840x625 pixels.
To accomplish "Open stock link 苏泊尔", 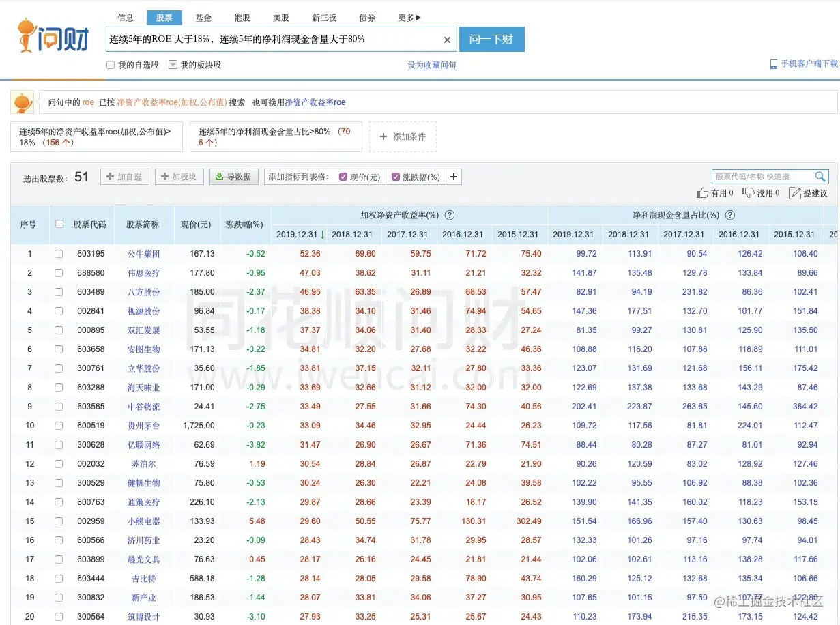I will (143, 464).
